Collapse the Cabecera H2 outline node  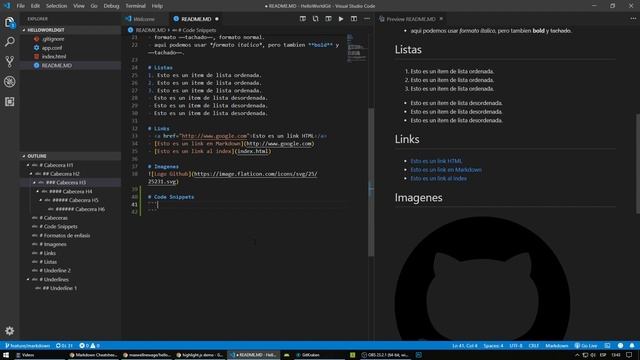31,174
